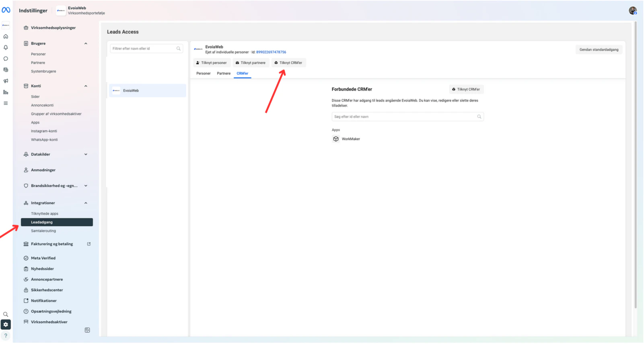This screenshot has width=644, height=344.
Task: Open Apps under Konti in the sidebar
Action: (35, 123)
